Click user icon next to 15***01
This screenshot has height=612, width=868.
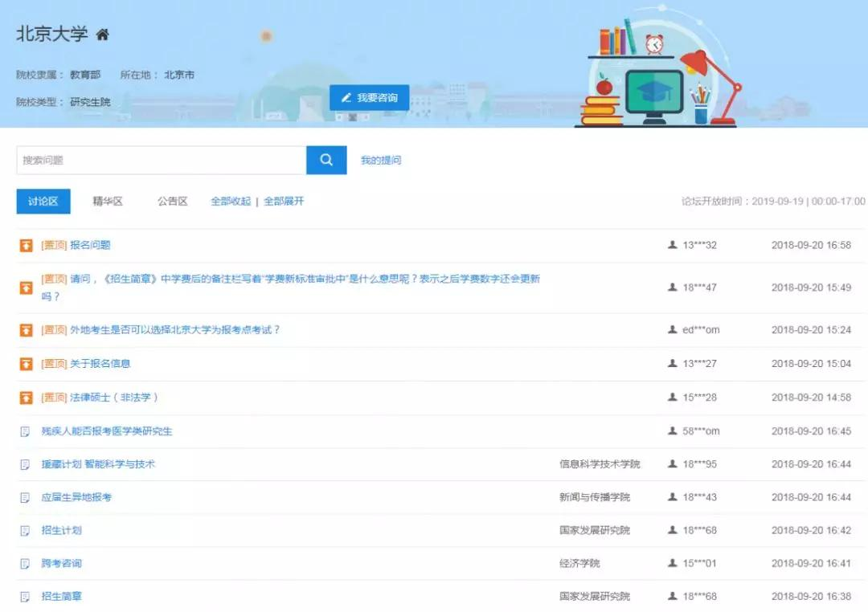pyautogui.click(x=673, y=563)
